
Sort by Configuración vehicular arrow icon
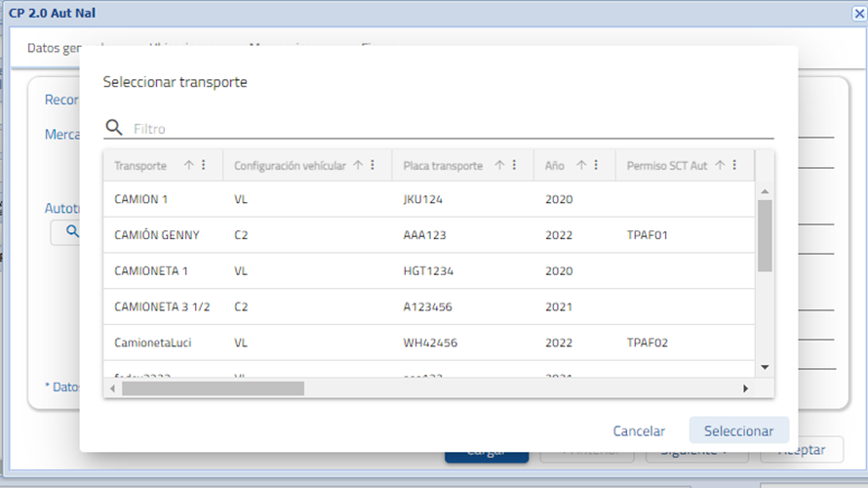pos(358,166)
